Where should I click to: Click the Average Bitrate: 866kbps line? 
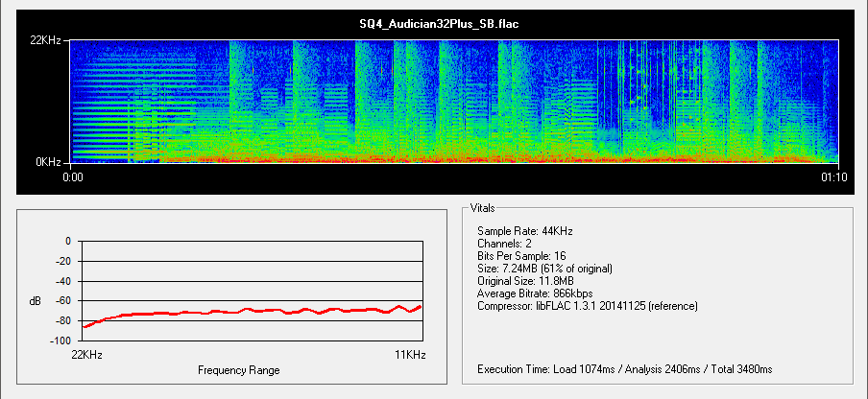pyautogui.click(x=534, y=293)
